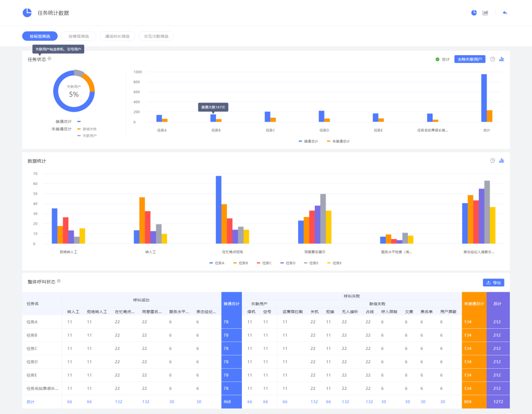Click the info icon beside 整体呼叫状态

[59, 281]
